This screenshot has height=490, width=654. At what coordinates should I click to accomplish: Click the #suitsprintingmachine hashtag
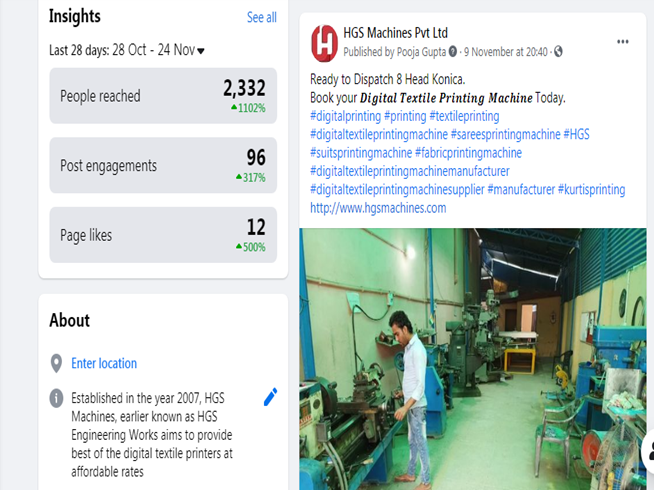(361, 153)
